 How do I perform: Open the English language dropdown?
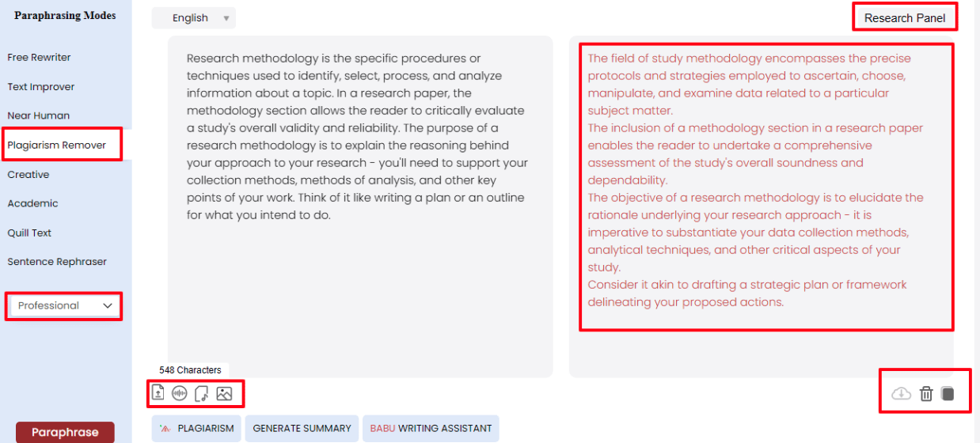point(194,18)
